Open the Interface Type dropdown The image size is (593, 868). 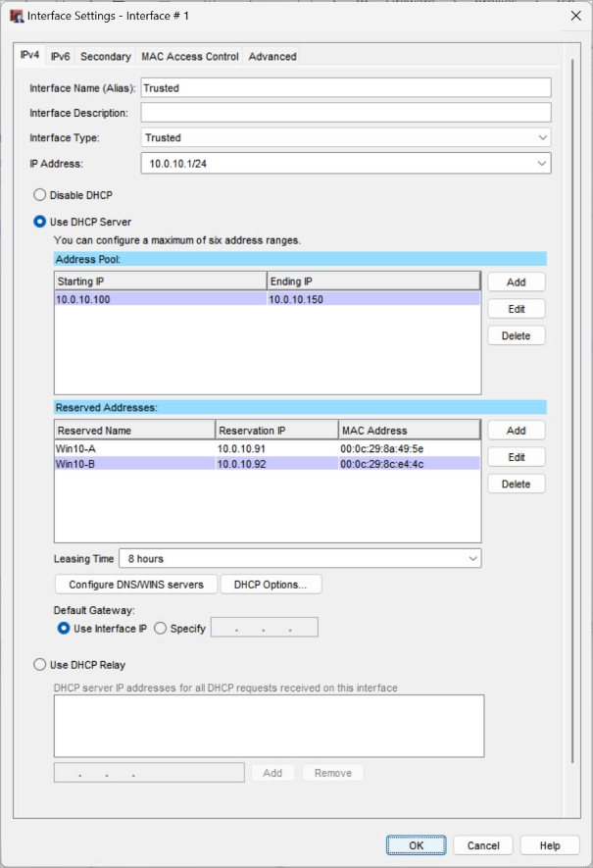tap(346, 137)
